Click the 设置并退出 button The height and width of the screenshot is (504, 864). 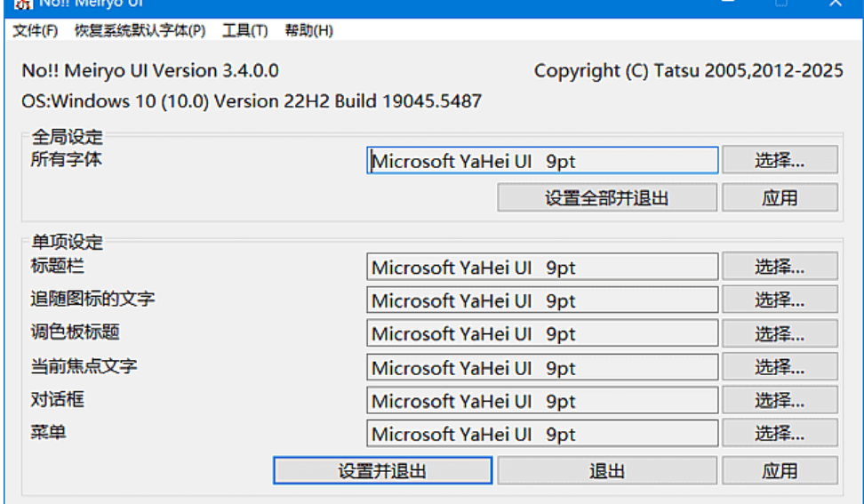382,471
